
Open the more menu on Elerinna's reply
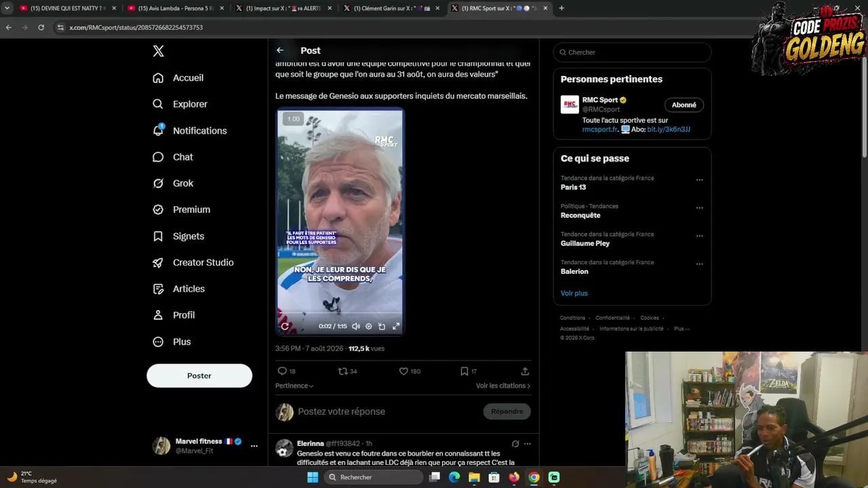[528, 444]
